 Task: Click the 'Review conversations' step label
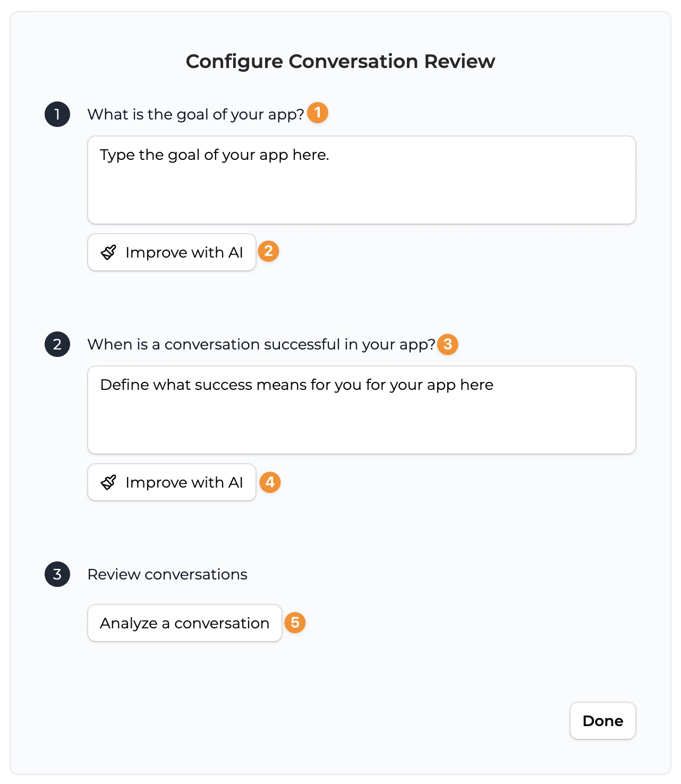click(x=167, y=574)
